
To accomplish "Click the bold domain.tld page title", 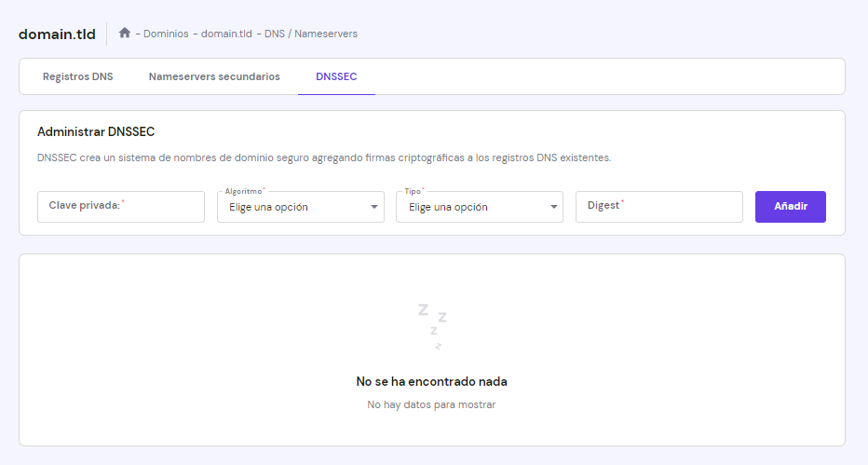I will click(x=57, y=34).
